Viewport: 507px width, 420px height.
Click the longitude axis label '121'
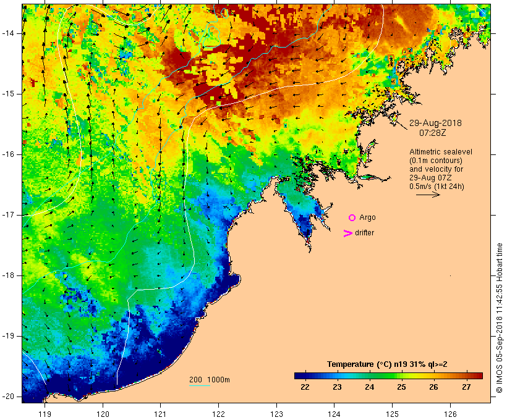160,414
